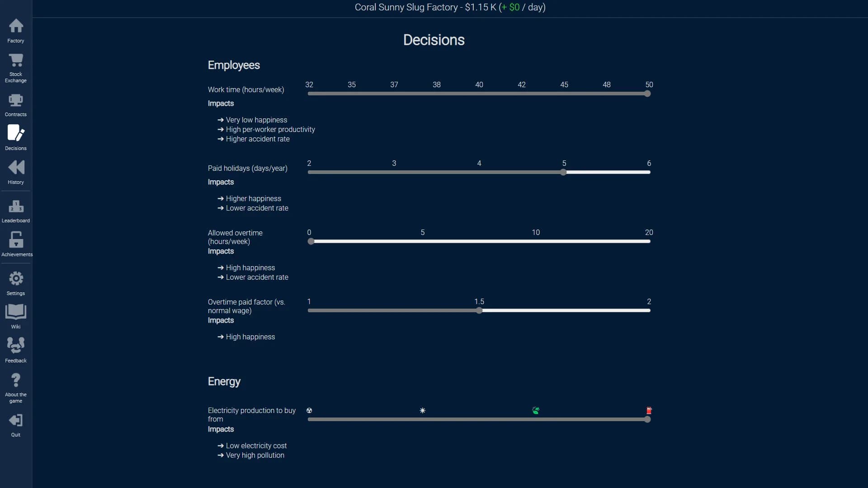Screen dimensions: 868x488
Task: View the Leaderboard podium icon
Action: 16,206
